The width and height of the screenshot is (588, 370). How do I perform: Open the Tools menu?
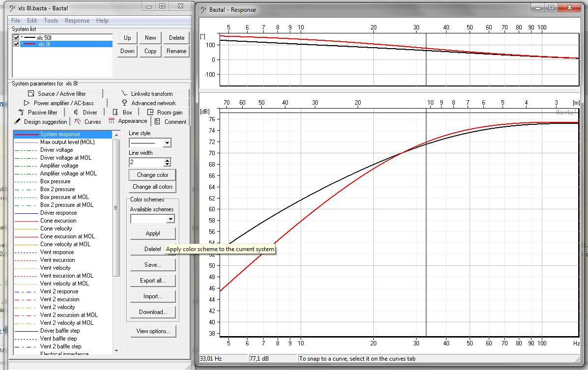[x=51, y=21]
